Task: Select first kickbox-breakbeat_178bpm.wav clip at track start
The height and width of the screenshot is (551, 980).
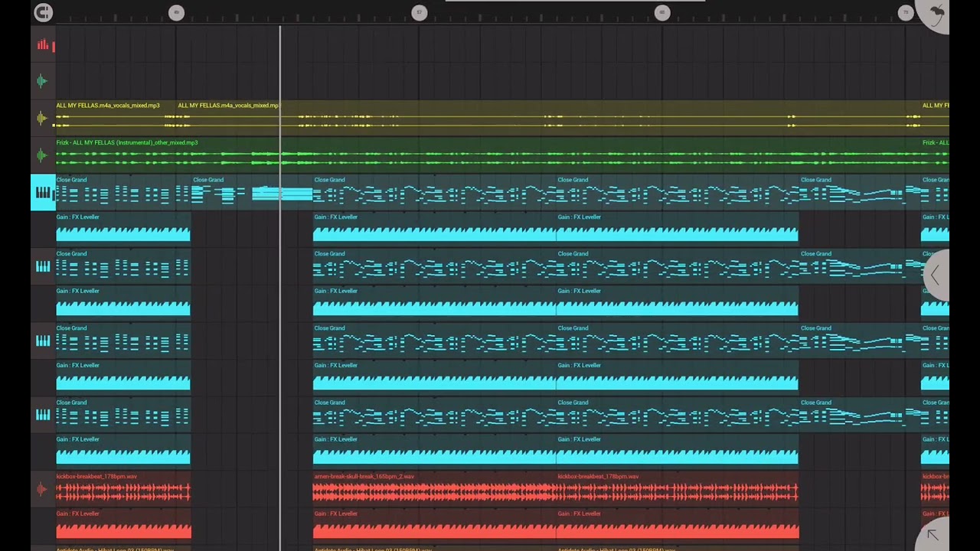Action: pyautogui.click(x=123, y=488)
